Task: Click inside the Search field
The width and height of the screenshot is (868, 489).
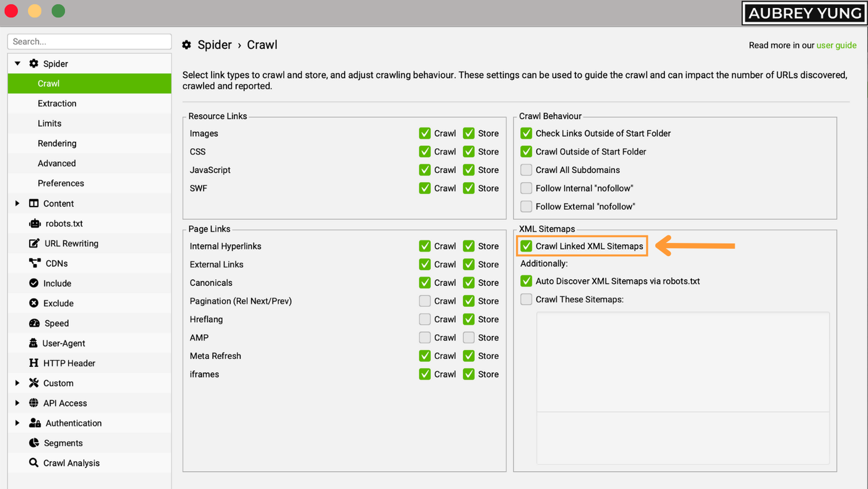Action: click(x=89, y=41)
